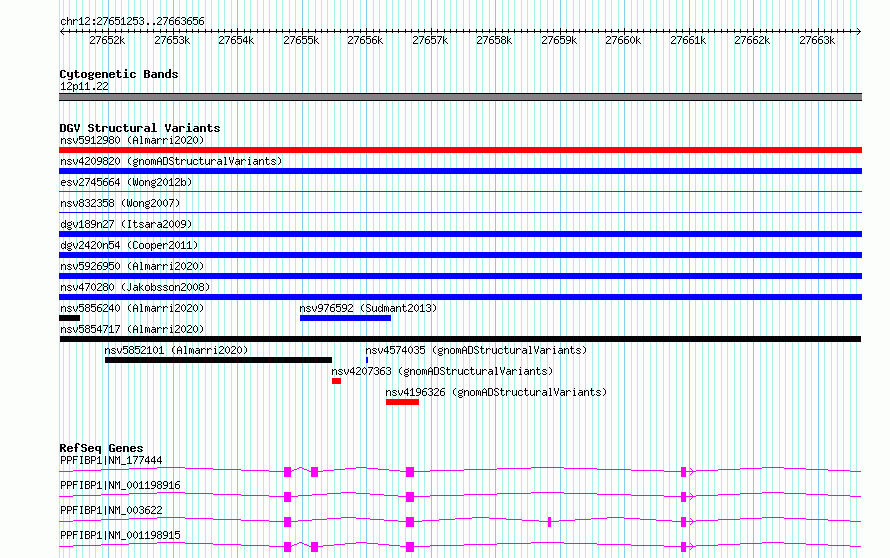
Task: Click the nsv470280 (Jakobsson2008) label
Action: point(135,287)
